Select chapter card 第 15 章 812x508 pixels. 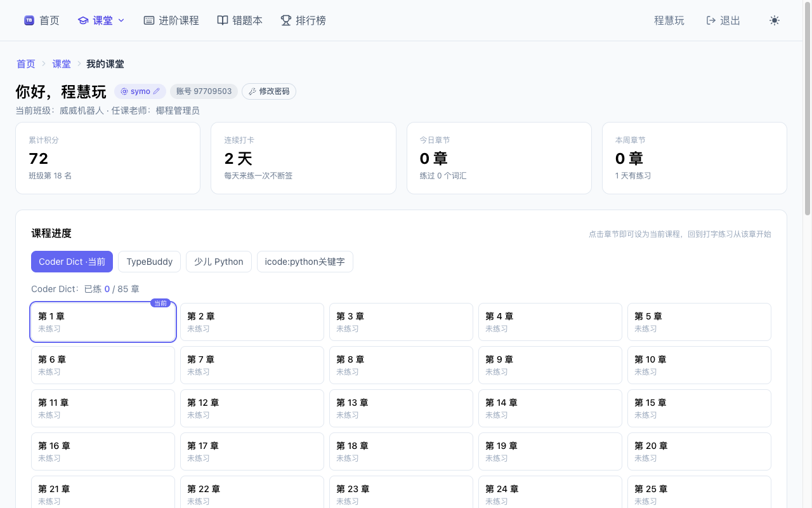[x=699, y=408]
